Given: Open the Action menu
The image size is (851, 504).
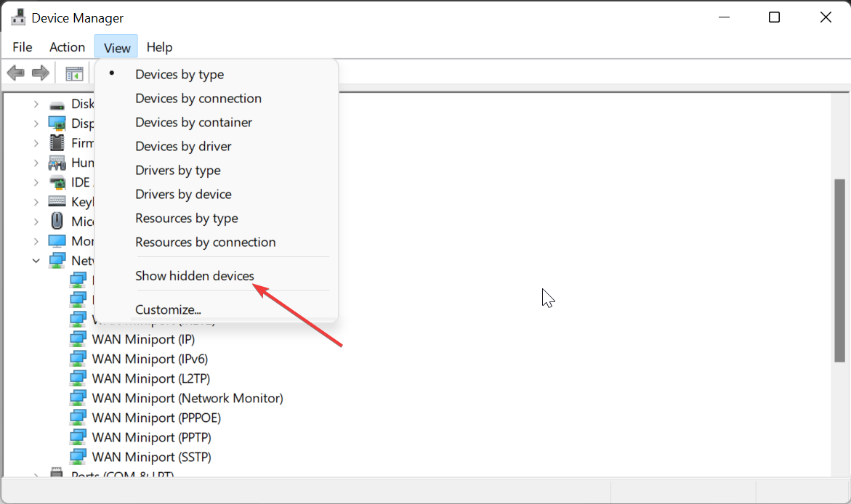Looking at the screenshot, I should click(x=67, y=47).
